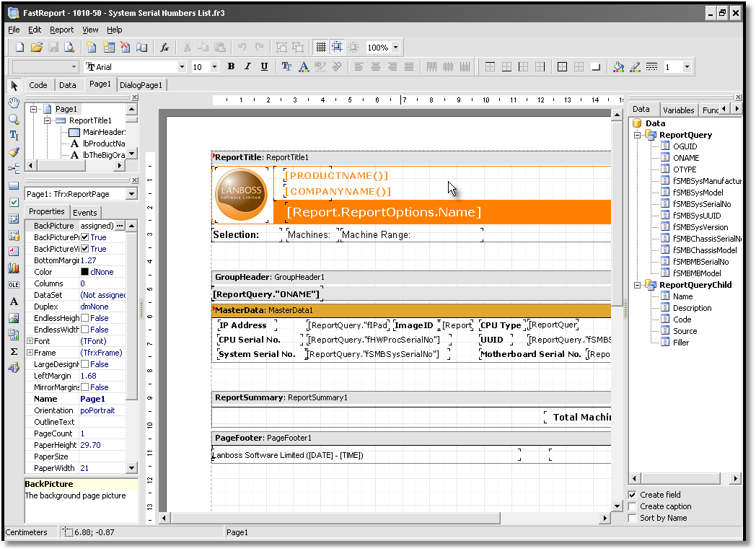Open the fx expression editor icon
The height and width of the screenshot is (551, 756).
[164, 48]
